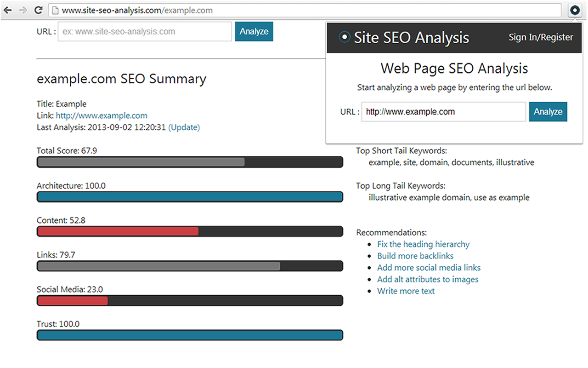Click the page URL input field
This screenshot has height=368, width=588.
pyautogui.click(x=145, y=32)
